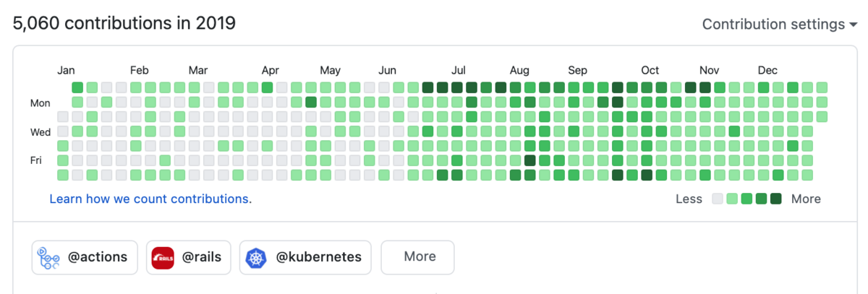The width and height of the screenshot is (868, 294).
Task: Click the Sep month label
Action: click(x=577, y=71)
